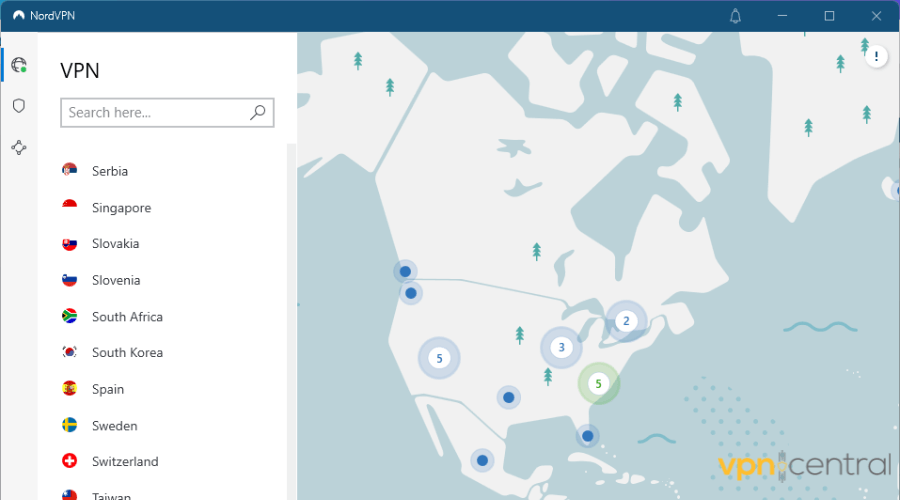Screen dimensions: 900x500
Task: Click the magnifier search icon
Action: [x=258, y=113]
